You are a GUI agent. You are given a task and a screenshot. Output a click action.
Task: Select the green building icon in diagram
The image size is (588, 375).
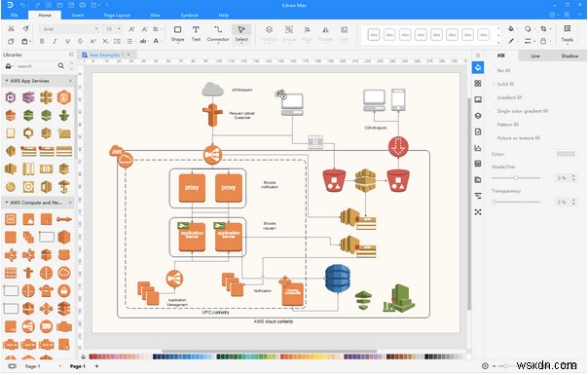[x=399, y=299]
